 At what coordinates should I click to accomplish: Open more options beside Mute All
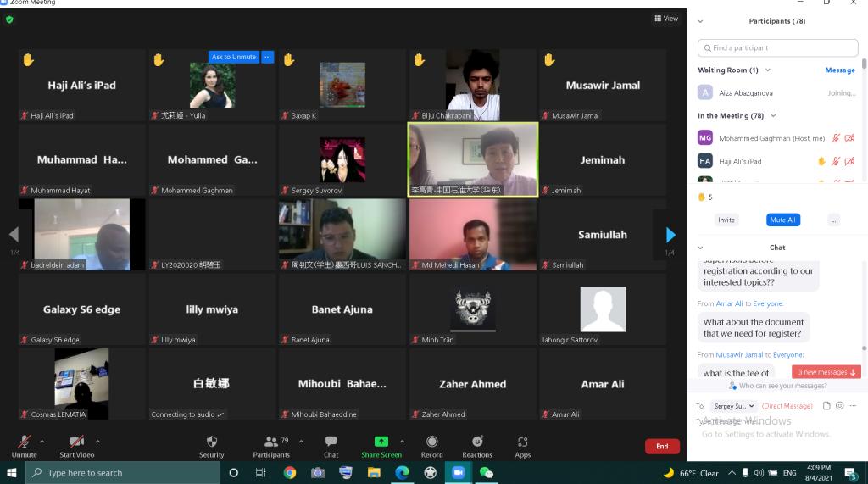click(x=834, y=220)
